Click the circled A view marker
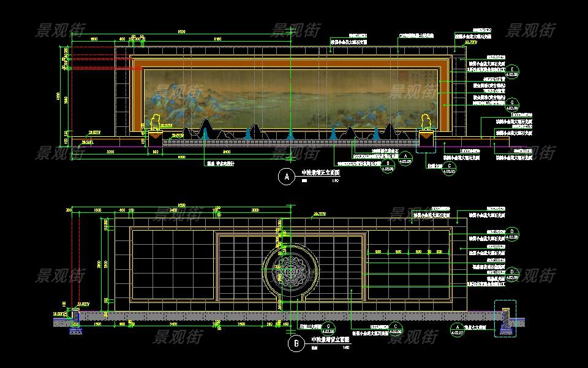The image size is (588, 368). (x=286, y=177)
